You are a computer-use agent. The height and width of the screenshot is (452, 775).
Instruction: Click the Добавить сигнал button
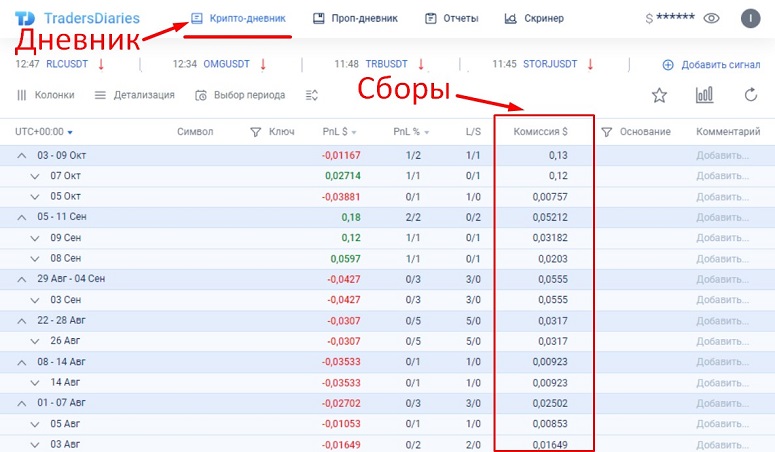point(710,65)
